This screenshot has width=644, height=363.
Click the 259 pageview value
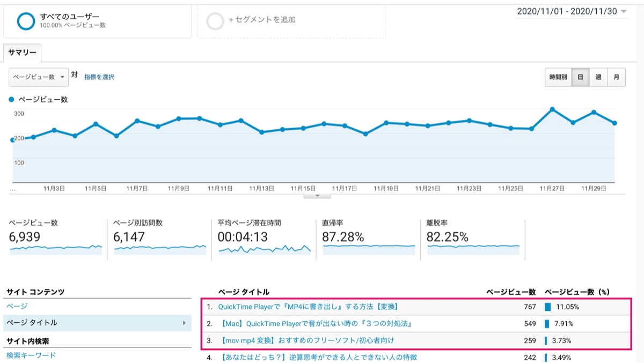530,340
